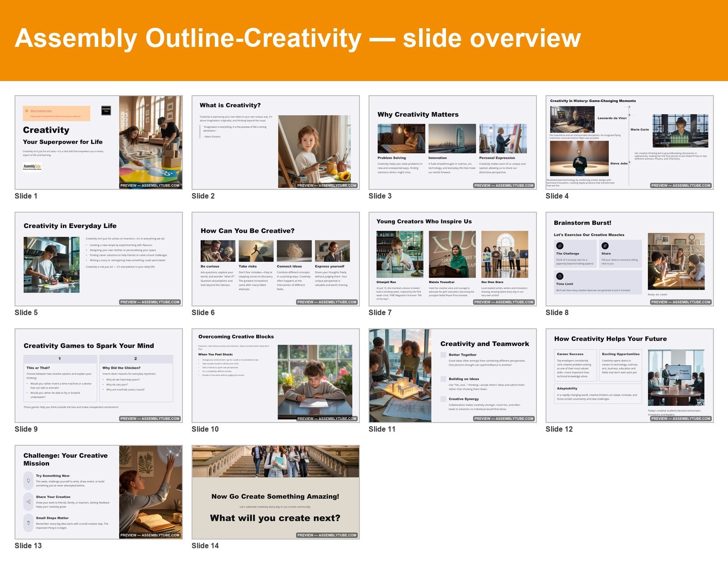Image resolution: width=728 pixels, height=576 pixels.
Task: Open the Slide 1 Creativity title thumbnail
Action: [99, 143]
